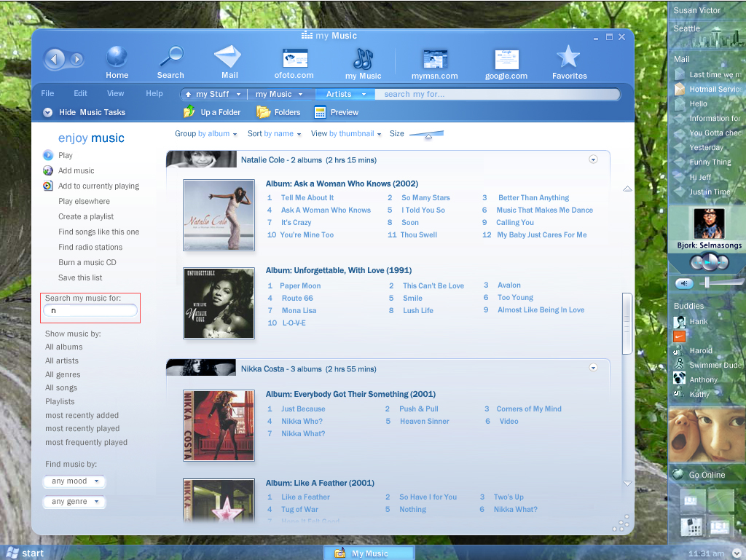Click Create a playlist link
This screenshot has width=746, height=560.
pyautogui.click(x=86, y=216)
